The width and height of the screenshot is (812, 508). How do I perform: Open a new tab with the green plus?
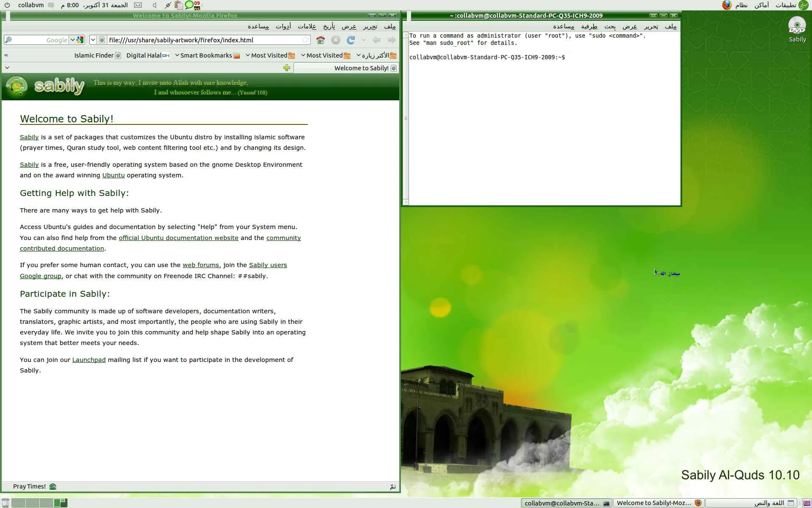point(287,68)
